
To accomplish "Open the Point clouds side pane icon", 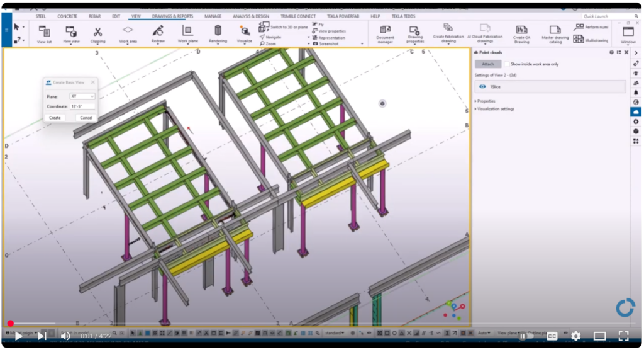I will pos(636,112).
